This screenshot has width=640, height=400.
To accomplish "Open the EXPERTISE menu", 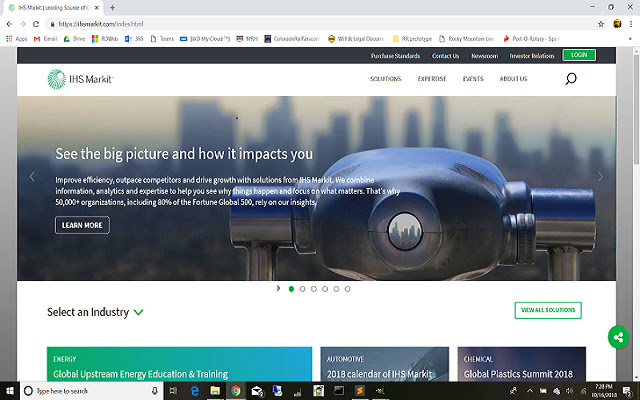I will coord(432,78).
